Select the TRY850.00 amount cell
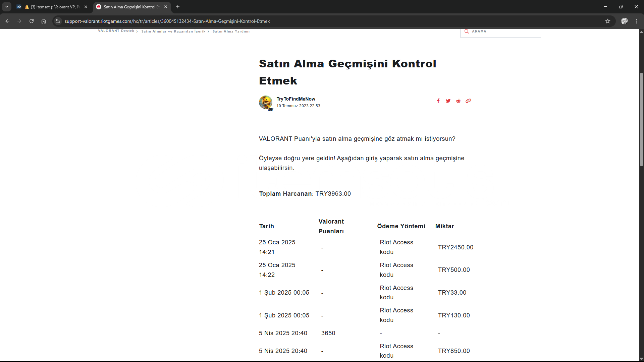 click(x=454, y=351)
